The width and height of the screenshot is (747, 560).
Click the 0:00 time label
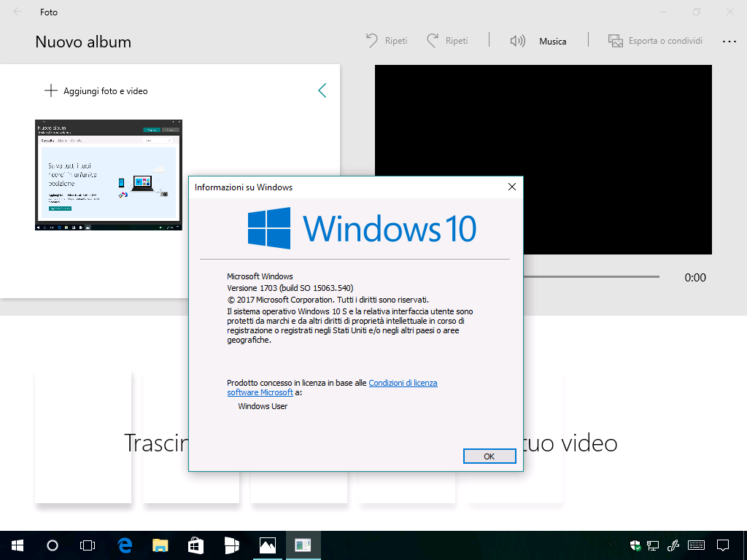(695, 278)
